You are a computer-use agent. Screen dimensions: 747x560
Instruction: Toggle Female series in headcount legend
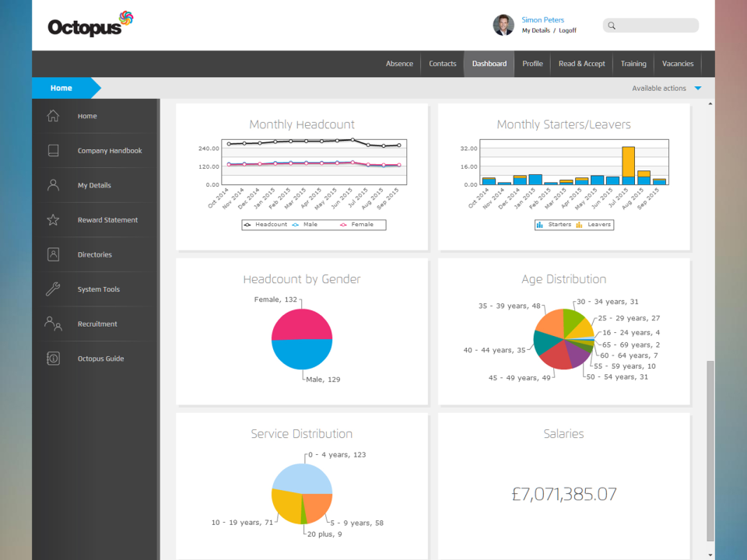(357, 225)
